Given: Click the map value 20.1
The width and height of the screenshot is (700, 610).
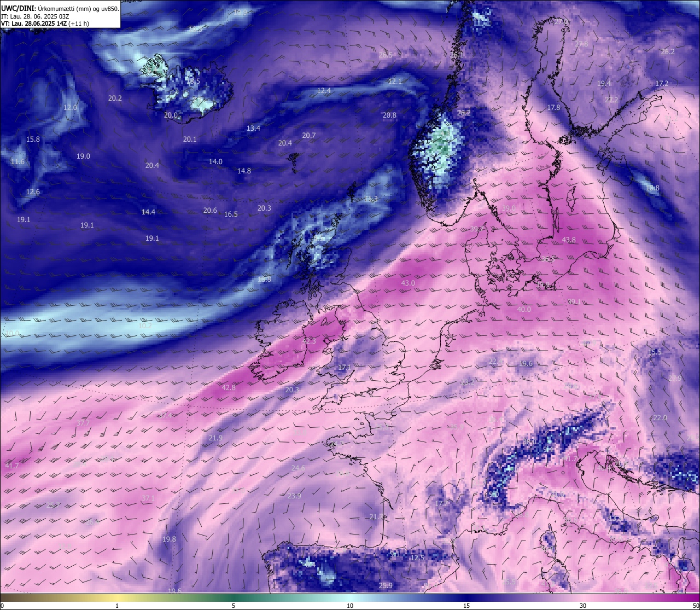Looking at the screenshot, I should [190, 140].
